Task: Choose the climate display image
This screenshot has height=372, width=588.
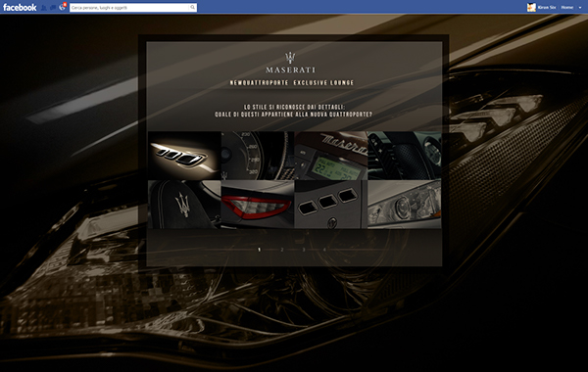Action: point(331,156)
